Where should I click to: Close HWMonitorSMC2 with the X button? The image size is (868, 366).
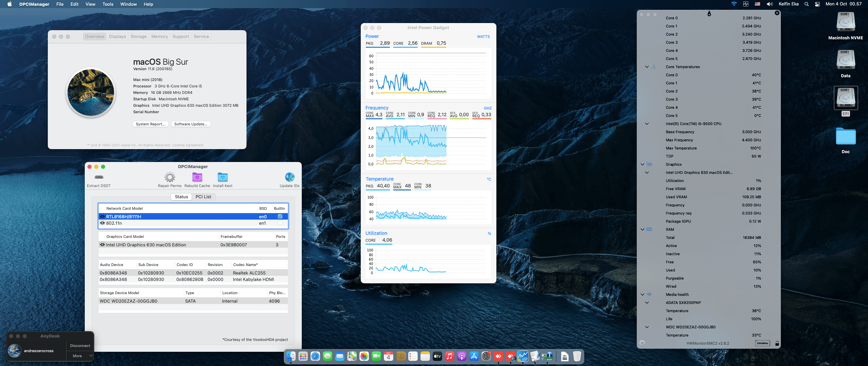tap(777, 13)
